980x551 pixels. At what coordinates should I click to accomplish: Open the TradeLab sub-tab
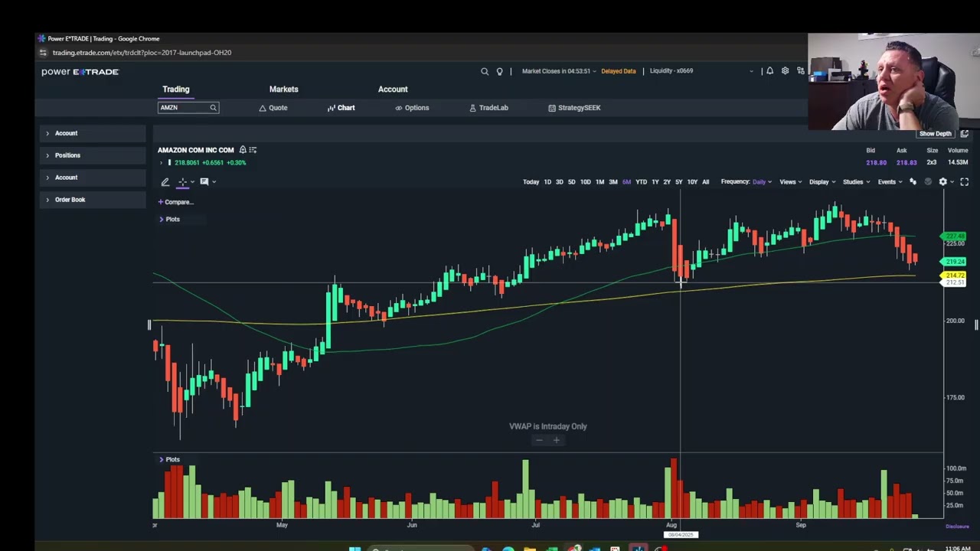click(x=488, y=108)
